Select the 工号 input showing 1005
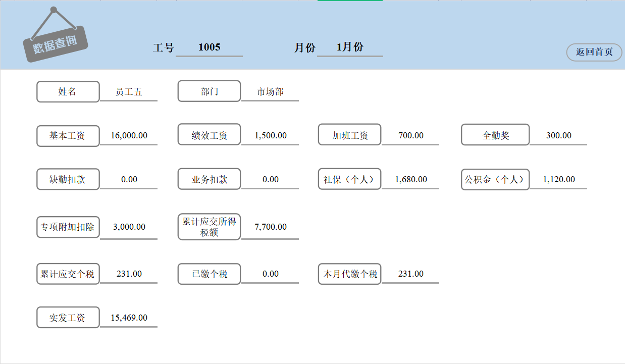The height and width of the screenshot is (364, 625). coord(209,47)
